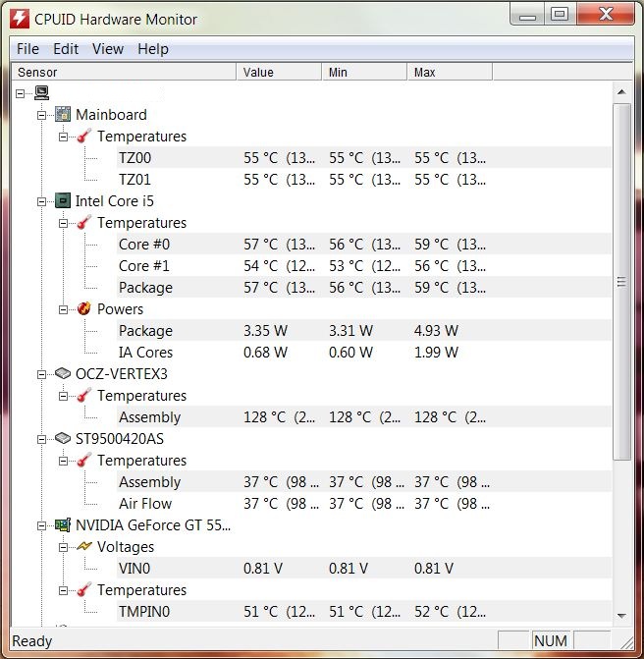Click the vertical scrollbar thumb

[x=621, y=282]
